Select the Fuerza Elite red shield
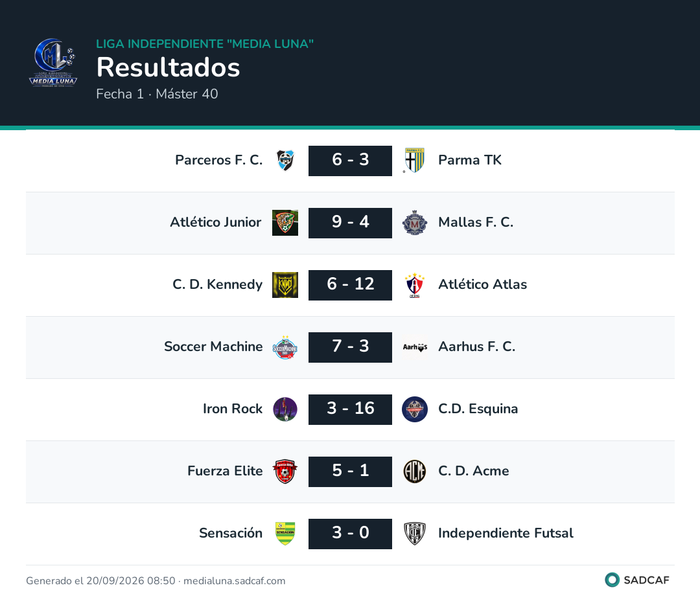Viewport: 700px width, 614px height. [x=285, y=472]
